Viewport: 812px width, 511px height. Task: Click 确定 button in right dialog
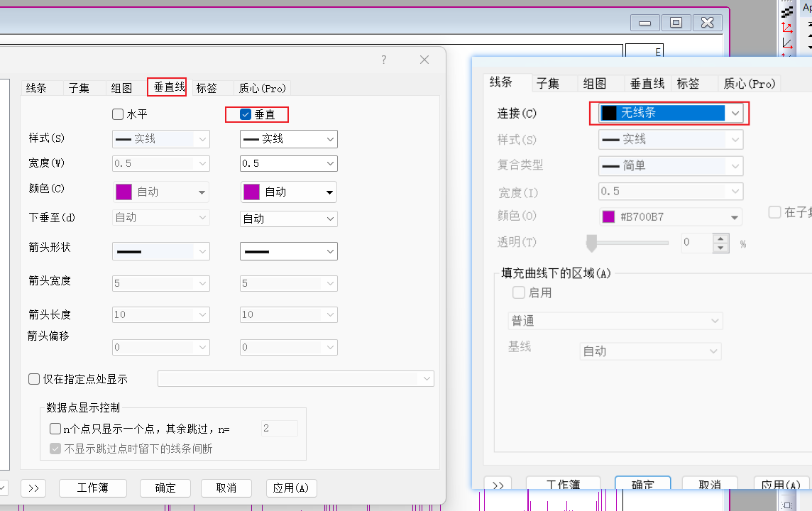coord(642,483)
